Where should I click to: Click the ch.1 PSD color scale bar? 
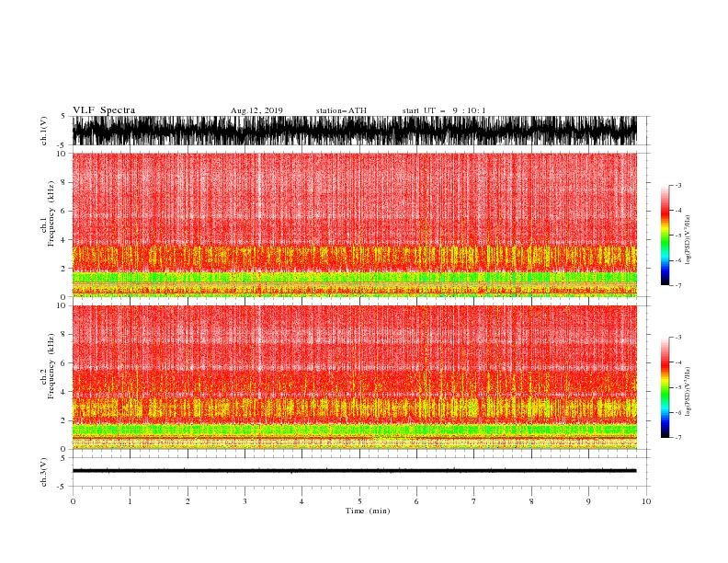click(665, 236)
